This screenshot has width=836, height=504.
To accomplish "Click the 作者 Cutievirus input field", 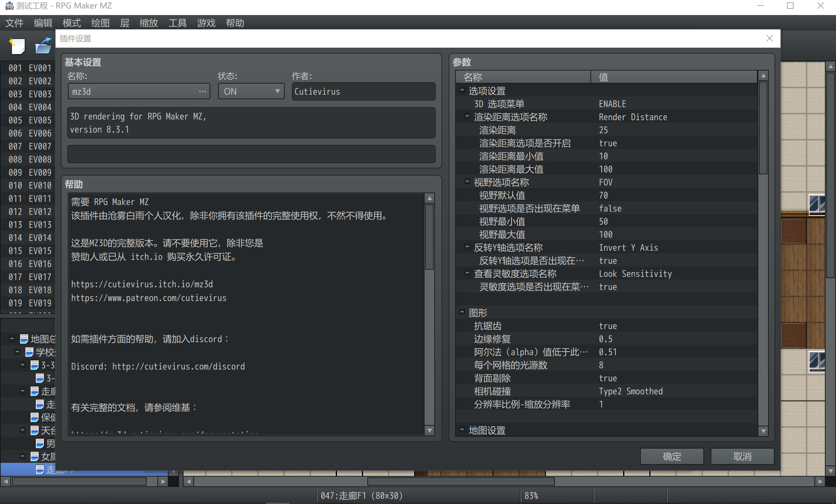I will (363, 92).
